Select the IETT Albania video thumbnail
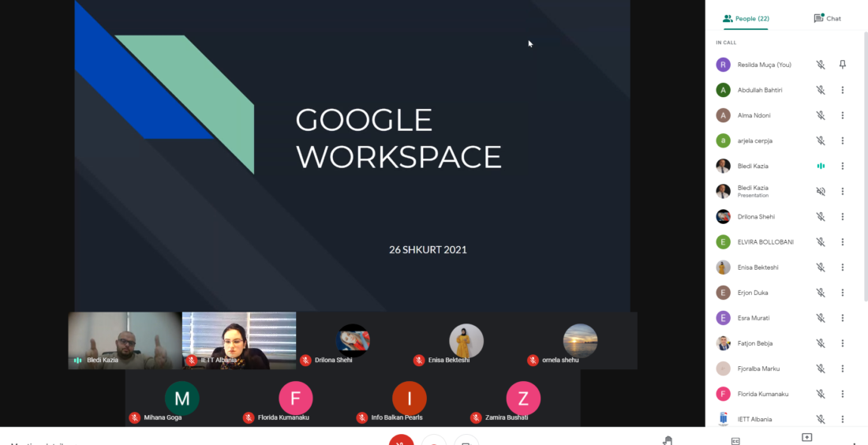This screenshot has height=445, width=868. pos(239,339)
